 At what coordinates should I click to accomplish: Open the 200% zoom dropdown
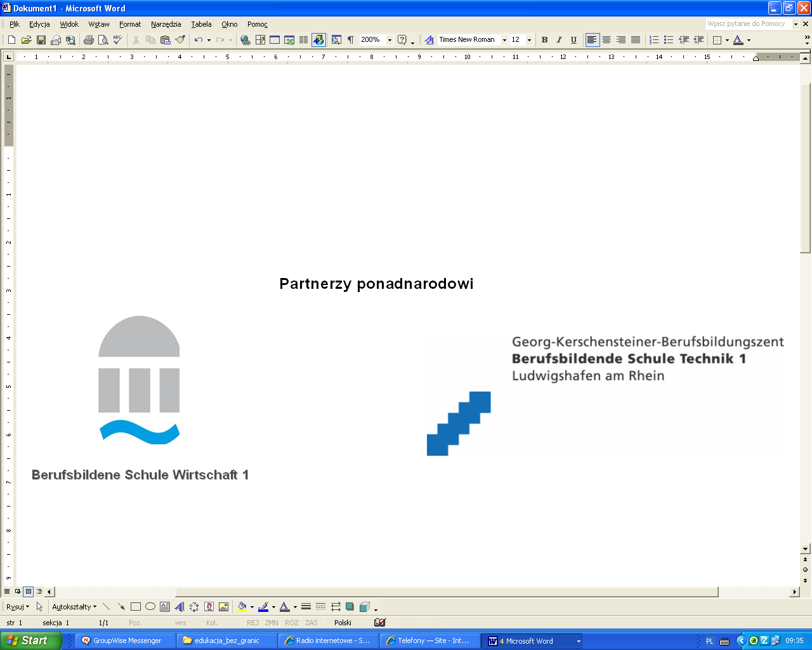[x=390, y=40]
